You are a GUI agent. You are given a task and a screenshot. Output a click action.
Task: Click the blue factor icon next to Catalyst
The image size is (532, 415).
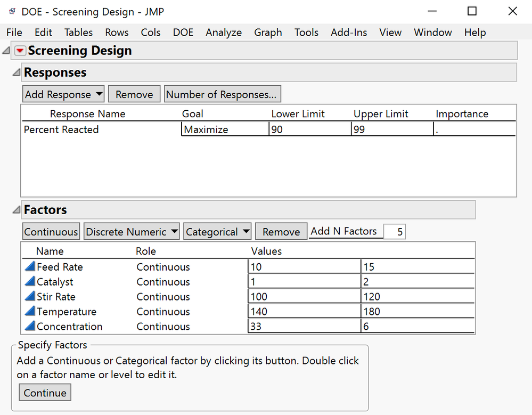click(x=30, y=282)
